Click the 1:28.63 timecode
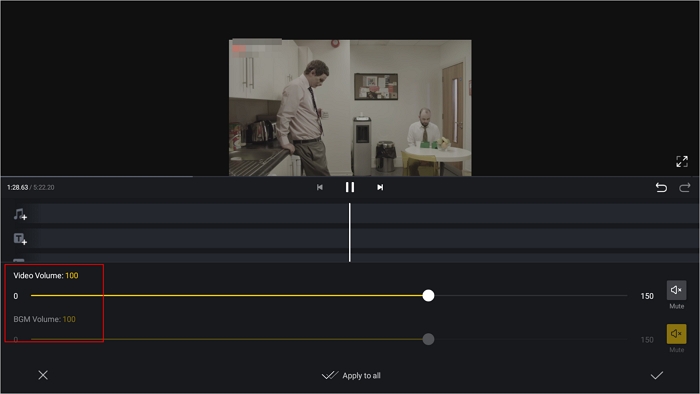This screenshot has width=700, height=394. (x=17, y=187)
